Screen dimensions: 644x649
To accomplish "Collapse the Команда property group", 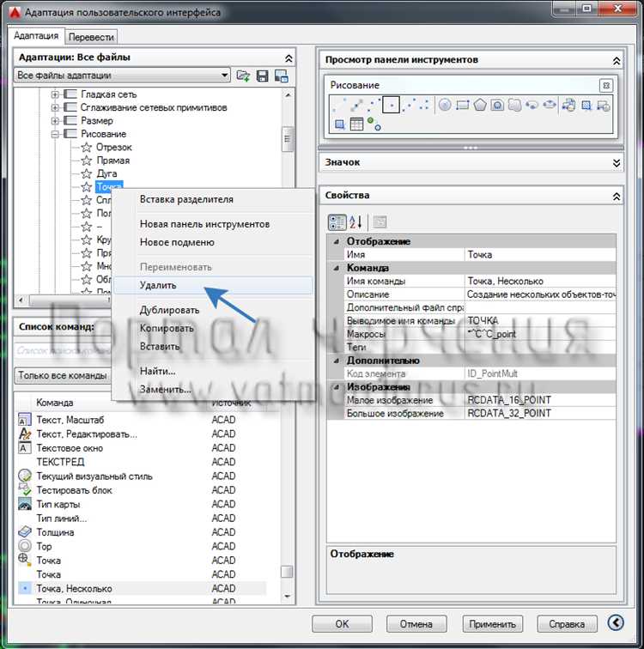I will pyautogui.click(x=336, y=268).
